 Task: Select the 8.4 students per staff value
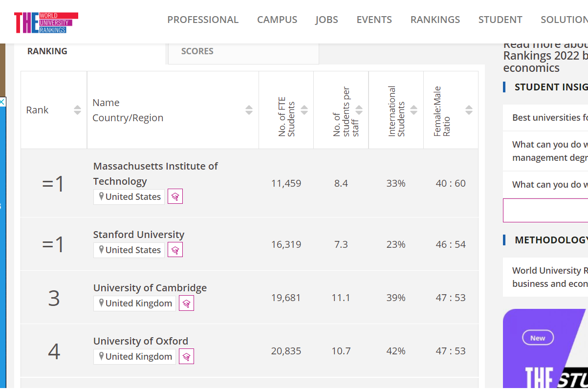click(x=341, y=183)
